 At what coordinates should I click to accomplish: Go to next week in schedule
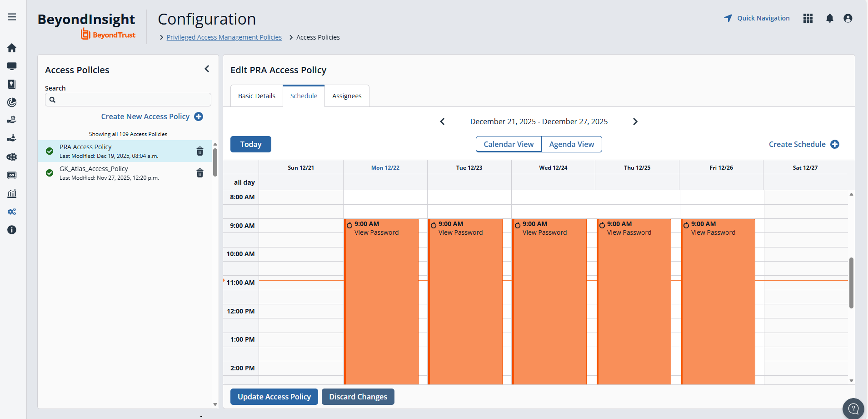click(x=635, y=121)
